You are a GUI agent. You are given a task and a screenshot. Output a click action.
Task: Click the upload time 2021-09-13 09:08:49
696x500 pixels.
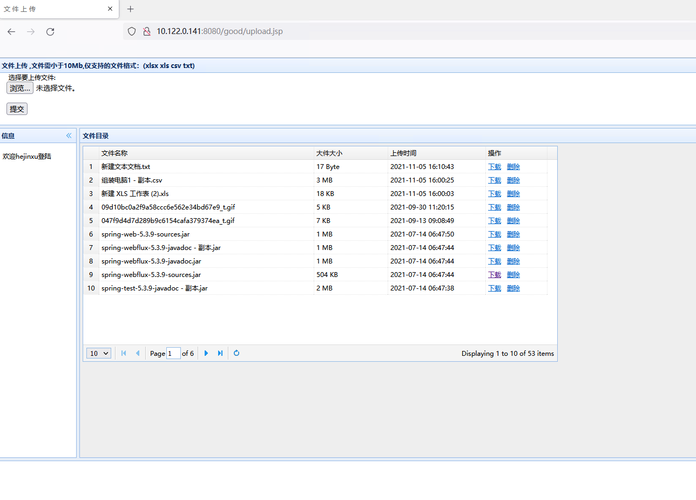[x=422, y=221]
